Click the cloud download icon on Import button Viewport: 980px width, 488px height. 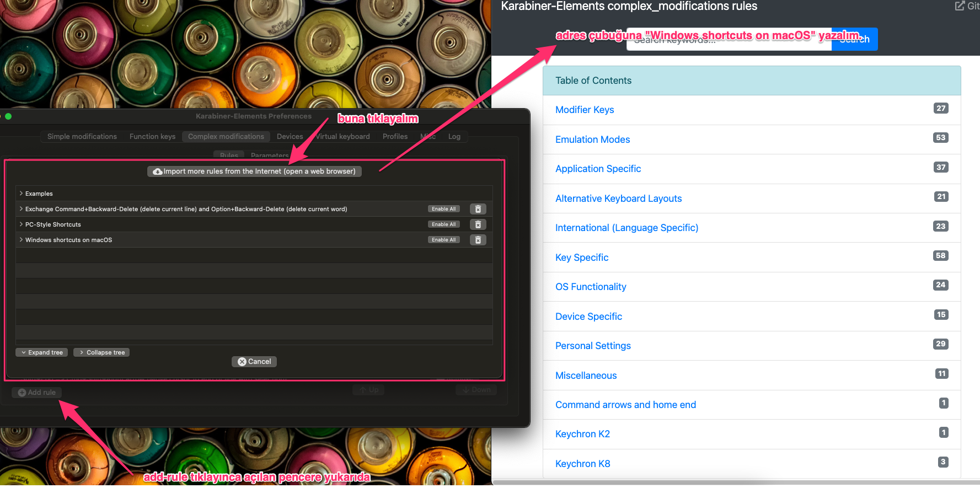tap(158, 171)
